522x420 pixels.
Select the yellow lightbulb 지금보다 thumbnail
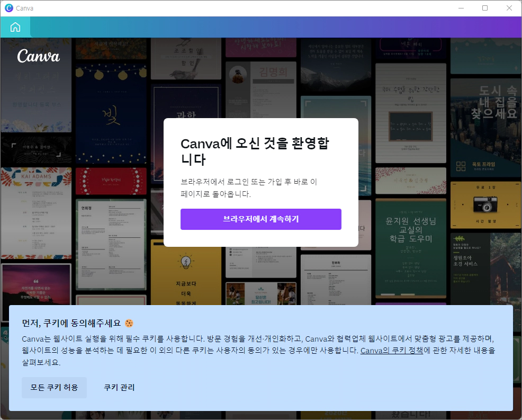(186, 272)
